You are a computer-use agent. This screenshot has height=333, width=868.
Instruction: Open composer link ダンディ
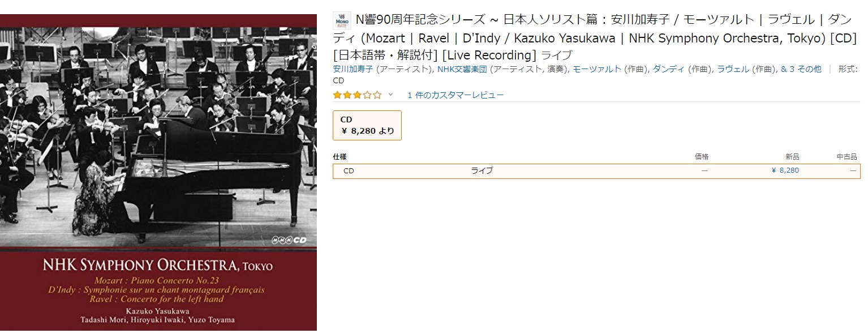tap(669, 69)
